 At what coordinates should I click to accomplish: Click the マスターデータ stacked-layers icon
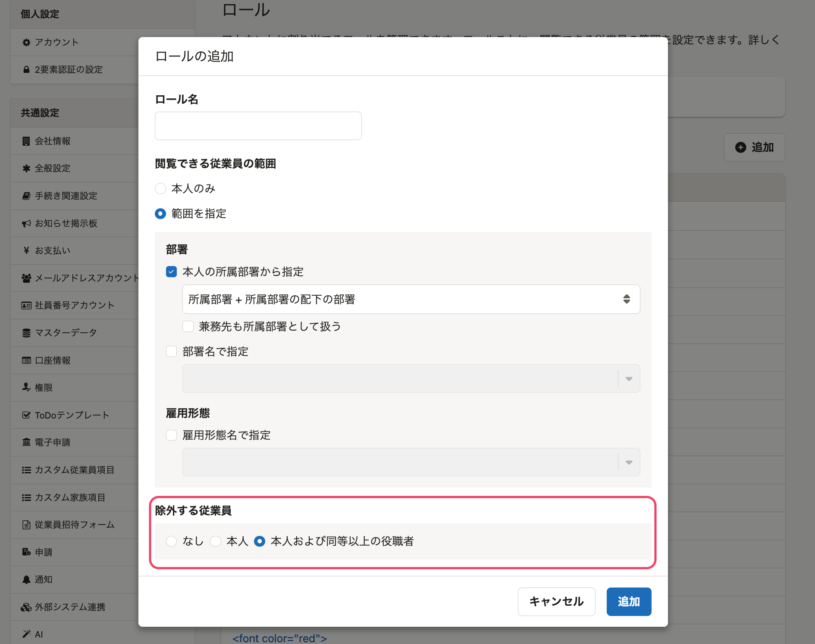[x=26, y=332]
